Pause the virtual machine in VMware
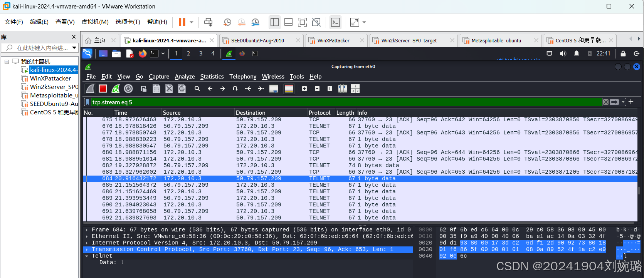The width and height of the screenshot is (644, 278). (182, 22)
